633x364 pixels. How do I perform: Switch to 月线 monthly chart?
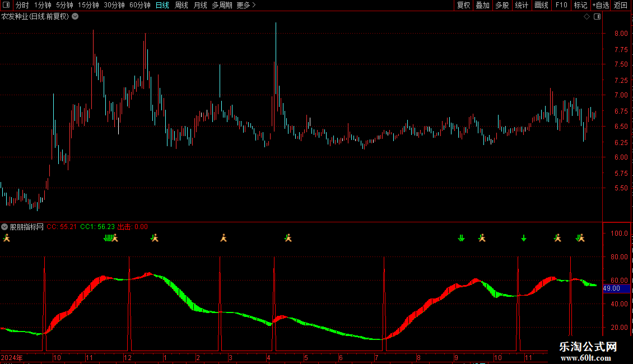[200, 5]
